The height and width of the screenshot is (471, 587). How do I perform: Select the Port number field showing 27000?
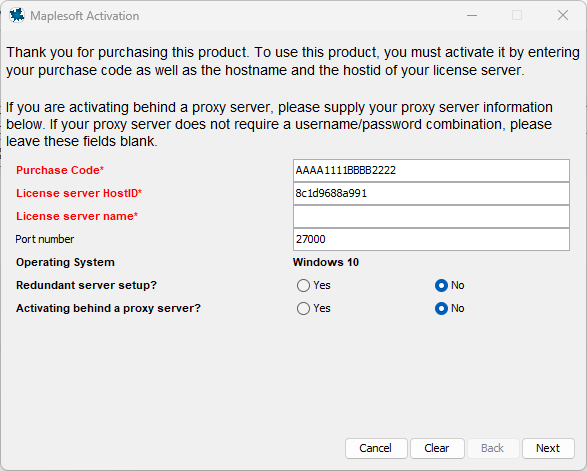(431, 240)
